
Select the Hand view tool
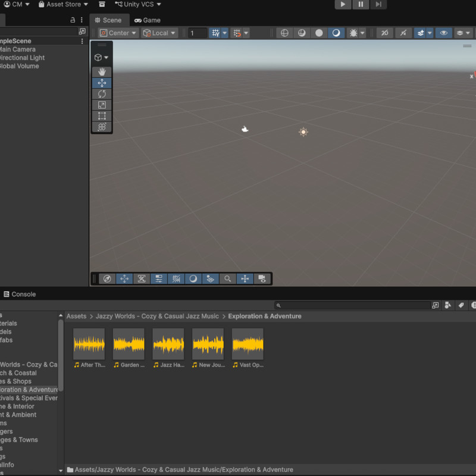click(x=102, y=72)
